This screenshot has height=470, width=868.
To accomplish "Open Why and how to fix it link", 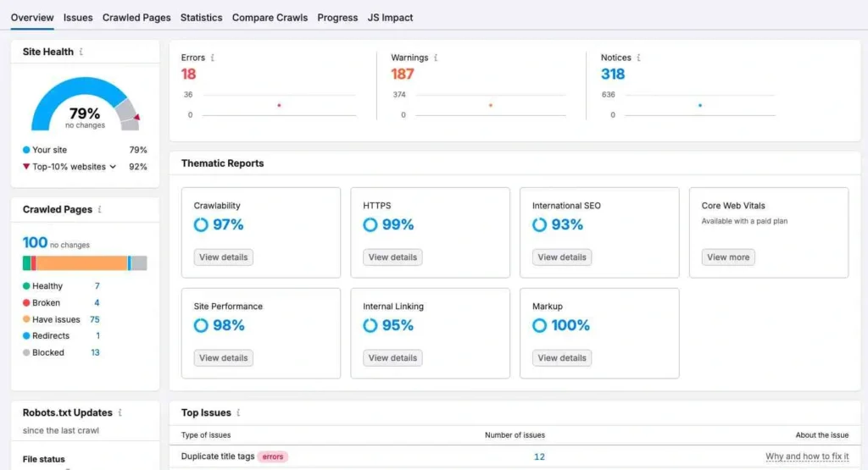I will [x=807, y=456].
